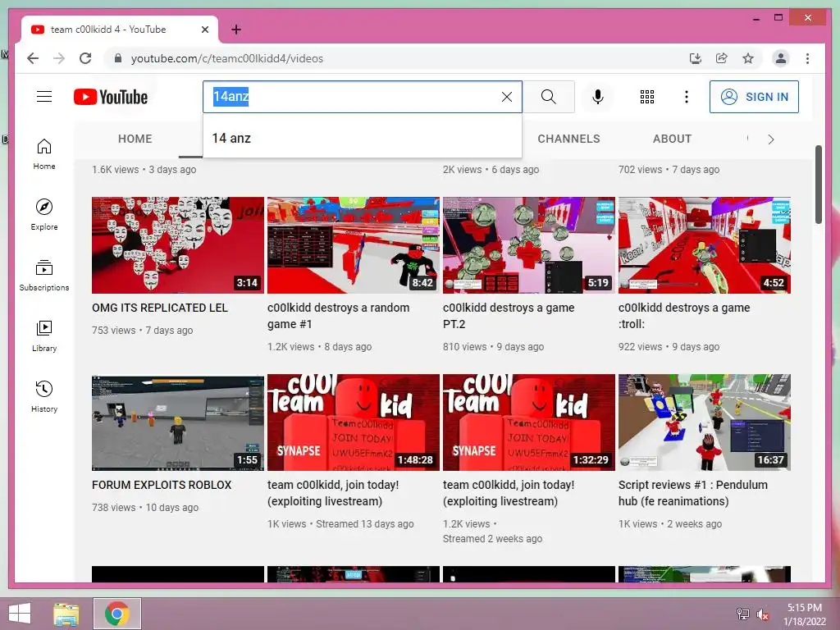Click Chrome back arrow
Image resolution: width=840 pixels, height=630 pixels.
[33, 58]
